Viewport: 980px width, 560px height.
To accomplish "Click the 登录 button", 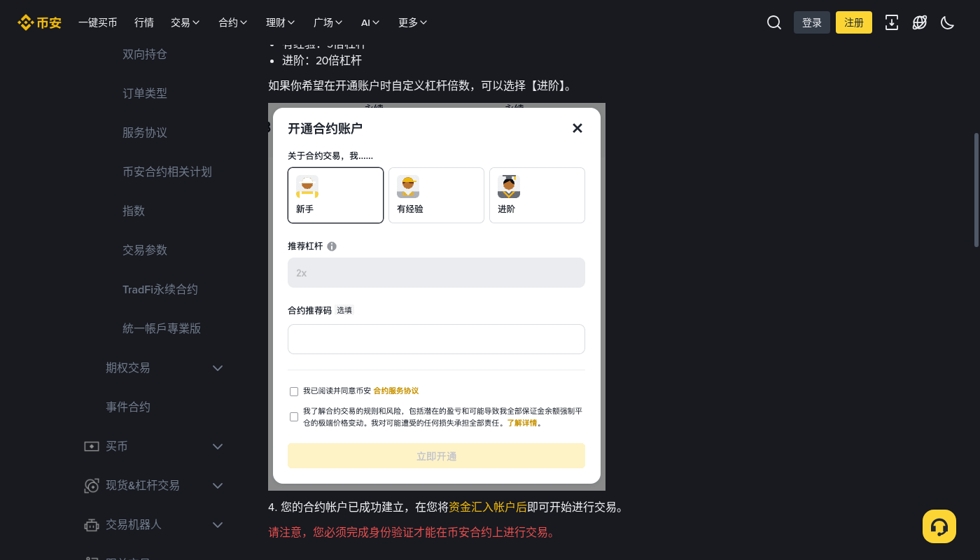I will point(812,22).
